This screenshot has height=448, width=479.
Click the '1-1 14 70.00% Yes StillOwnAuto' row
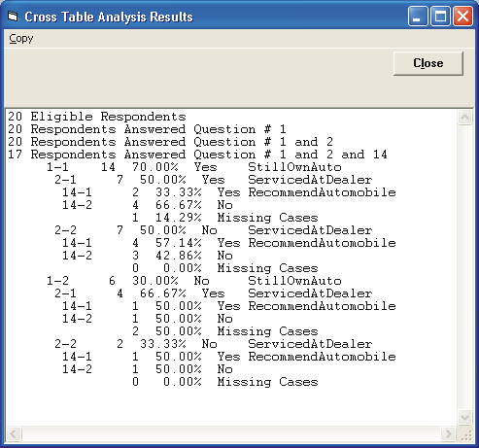pyautogui.click(x=194, y=167)
